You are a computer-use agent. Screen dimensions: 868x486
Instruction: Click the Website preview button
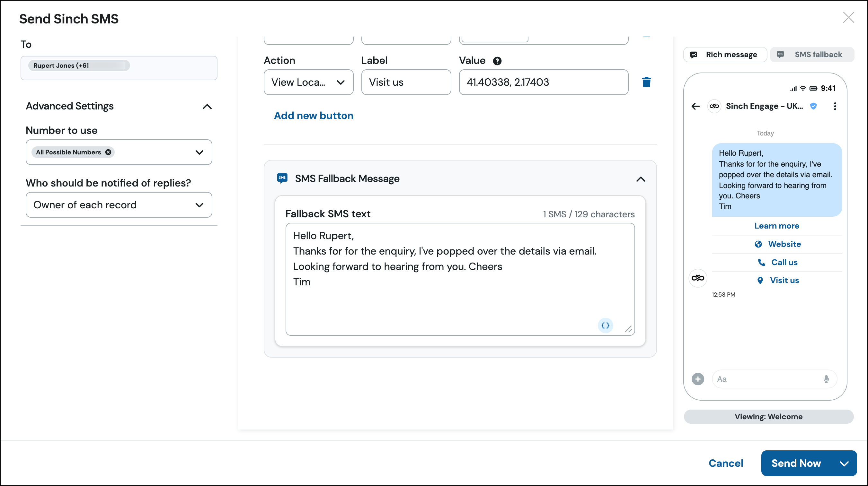coord(777,244)
